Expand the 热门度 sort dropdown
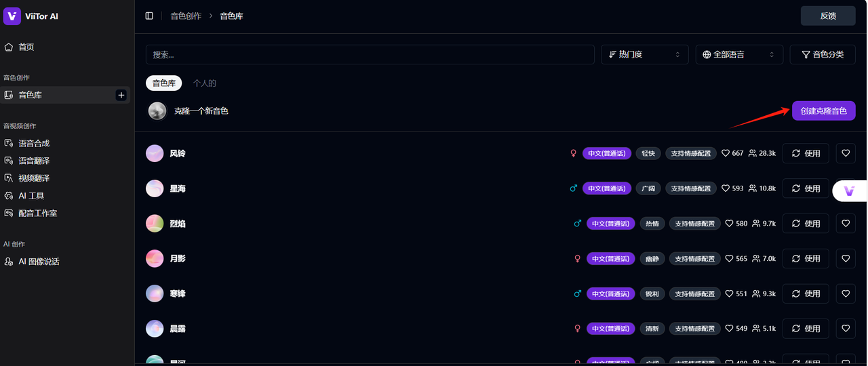Image resolution: width=868 pixels, height=366 pixels. click(x=644, y=54)
